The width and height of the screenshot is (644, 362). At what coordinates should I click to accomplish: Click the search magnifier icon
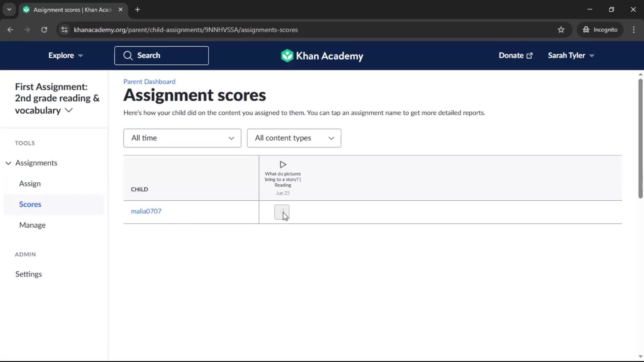128,56
